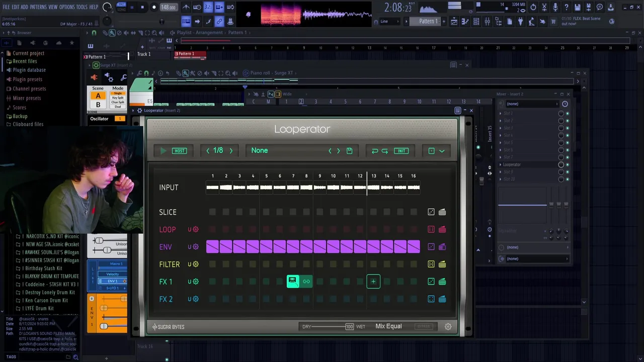Toggle FX 1 row U switch

point(190,282)
